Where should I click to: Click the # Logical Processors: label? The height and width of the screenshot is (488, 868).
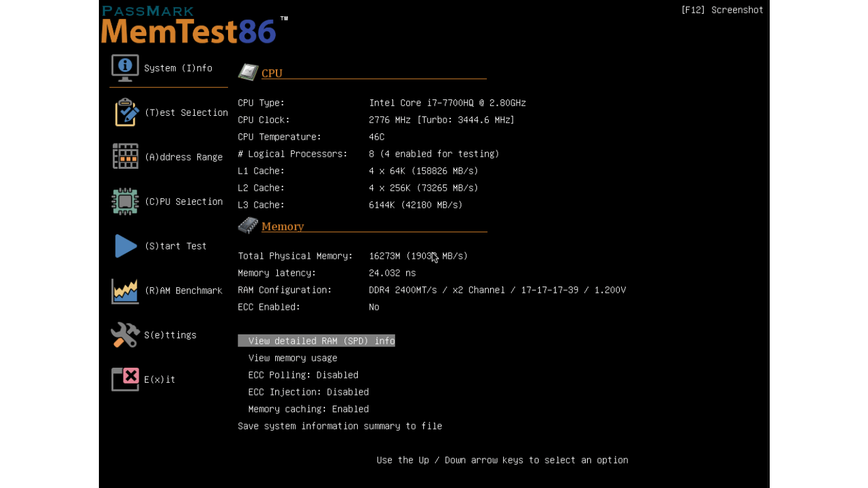pyautogui.click(x=293, y=154)
